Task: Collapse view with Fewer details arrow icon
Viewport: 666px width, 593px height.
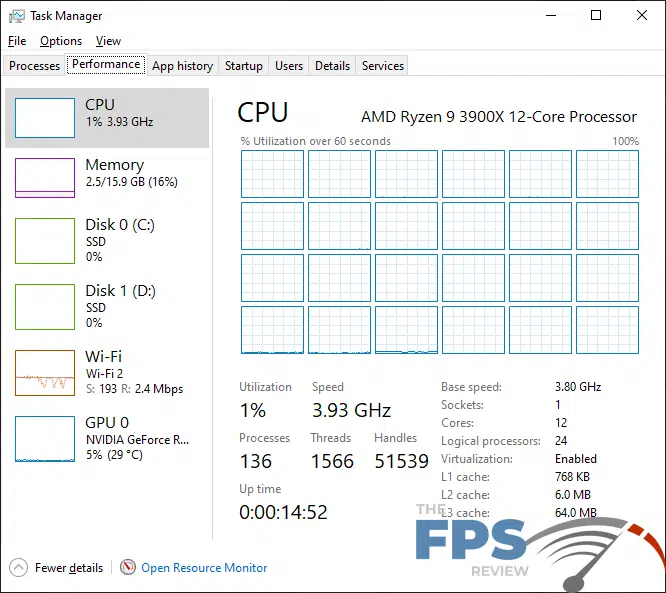Action: [x=18, y=568]
